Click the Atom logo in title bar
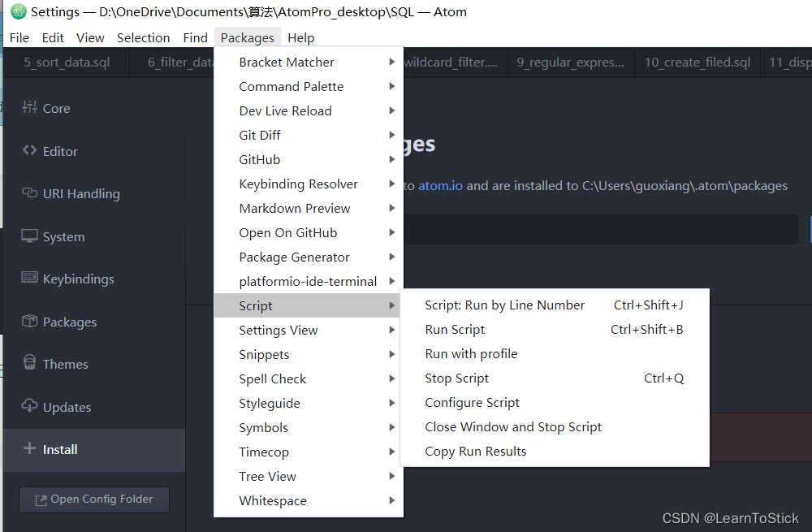812x532 pixels. coord(18,11)
